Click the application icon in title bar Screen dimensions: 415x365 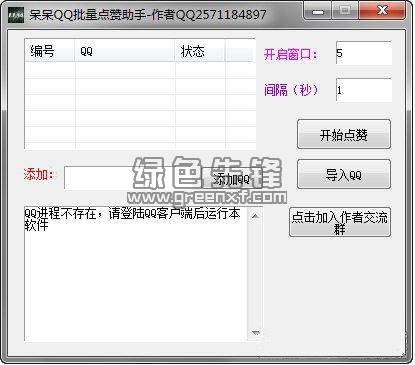(x=16, y=15)
